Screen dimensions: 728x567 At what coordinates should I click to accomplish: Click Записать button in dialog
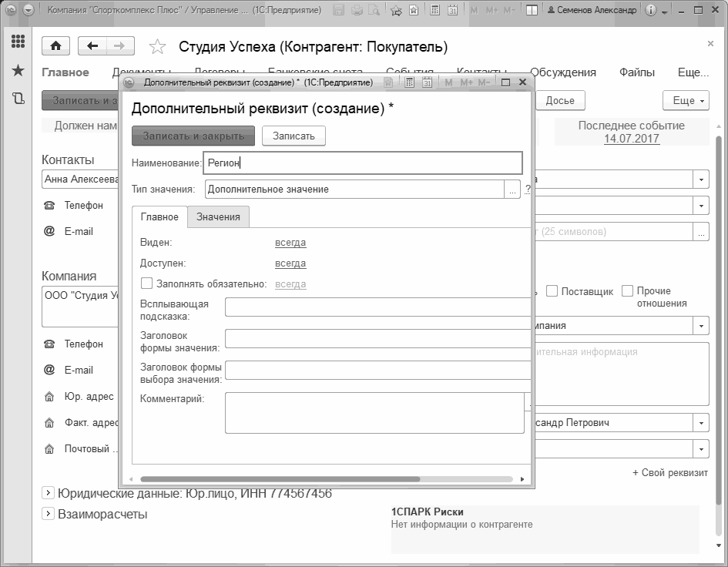point(294,136)
